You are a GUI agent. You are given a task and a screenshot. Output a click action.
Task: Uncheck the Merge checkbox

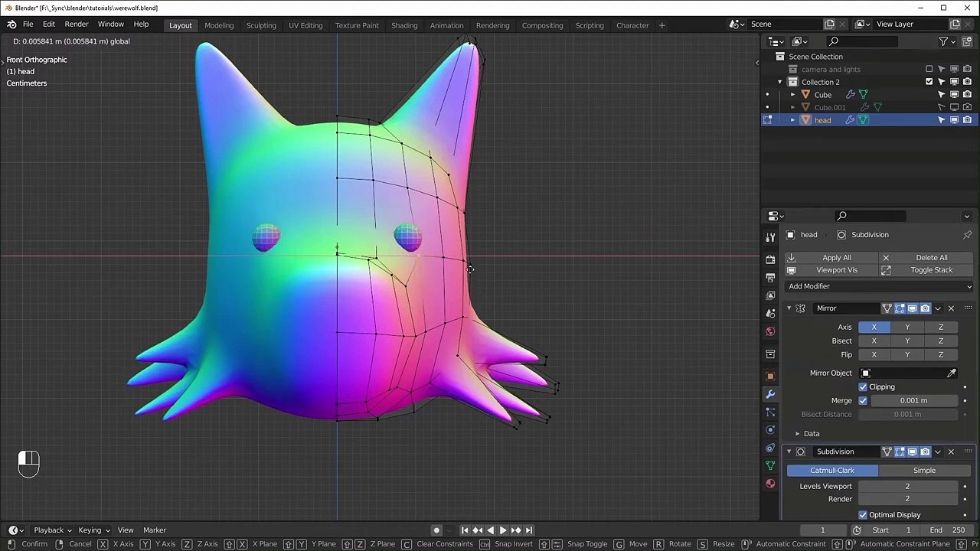point(863,401)
